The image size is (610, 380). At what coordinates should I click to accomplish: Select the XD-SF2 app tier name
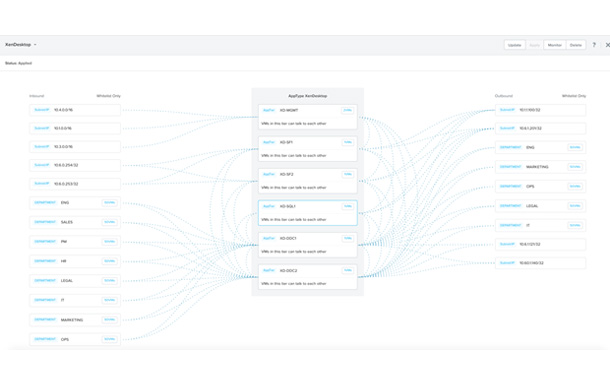click(286, 174)
